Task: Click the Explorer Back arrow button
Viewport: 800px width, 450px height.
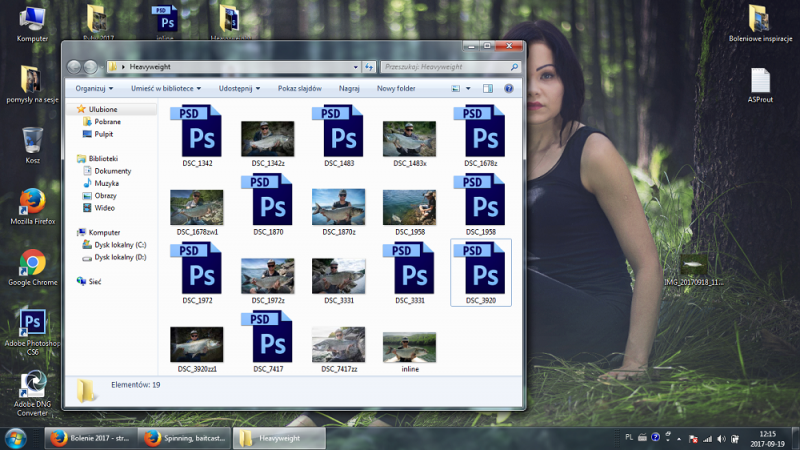Action: 75,67
